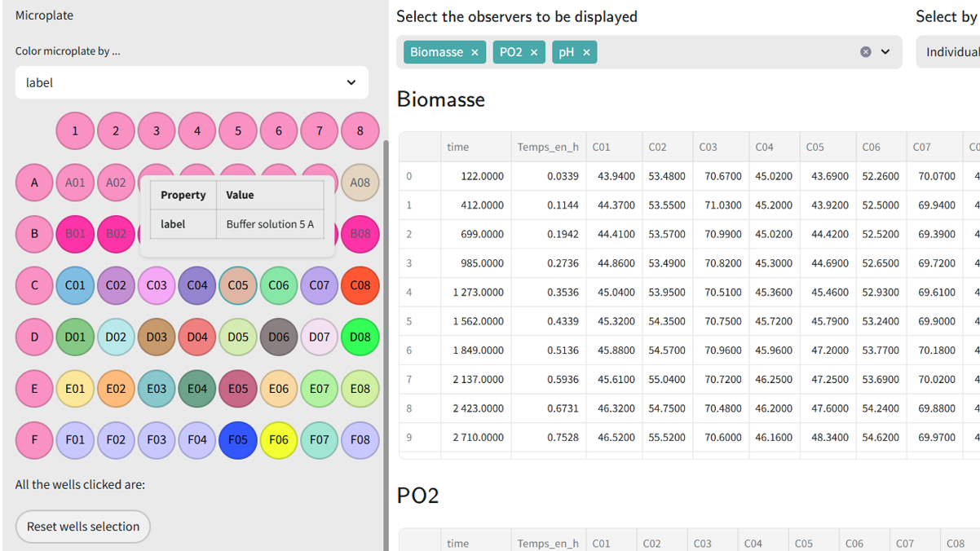Clear all selected observers
The image size is (980, 551).
pyautogui.click(x=865, y=52)
